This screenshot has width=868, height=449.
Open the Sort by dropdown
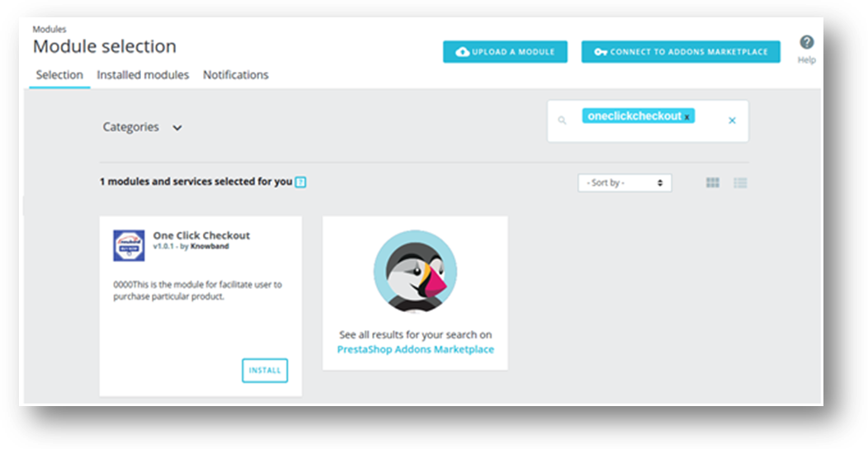(625, 182)
